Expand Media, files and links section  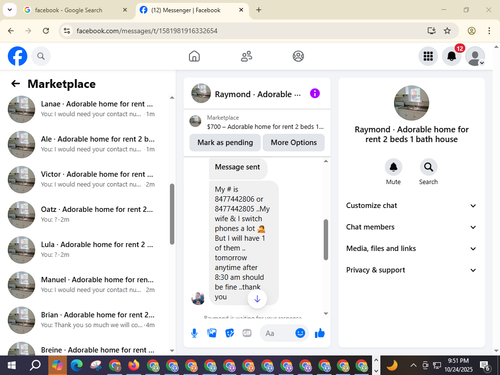(x=411, y=248)
